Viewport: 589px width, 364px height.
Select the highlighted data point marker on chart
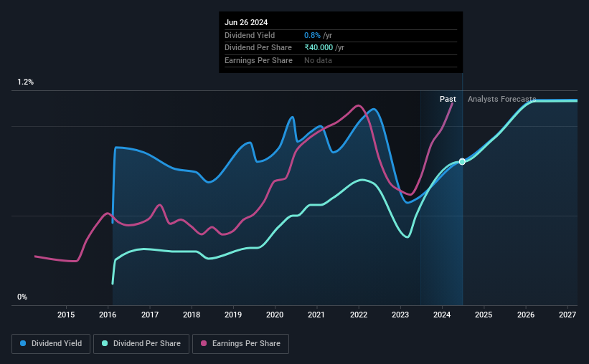coord(462,162)
